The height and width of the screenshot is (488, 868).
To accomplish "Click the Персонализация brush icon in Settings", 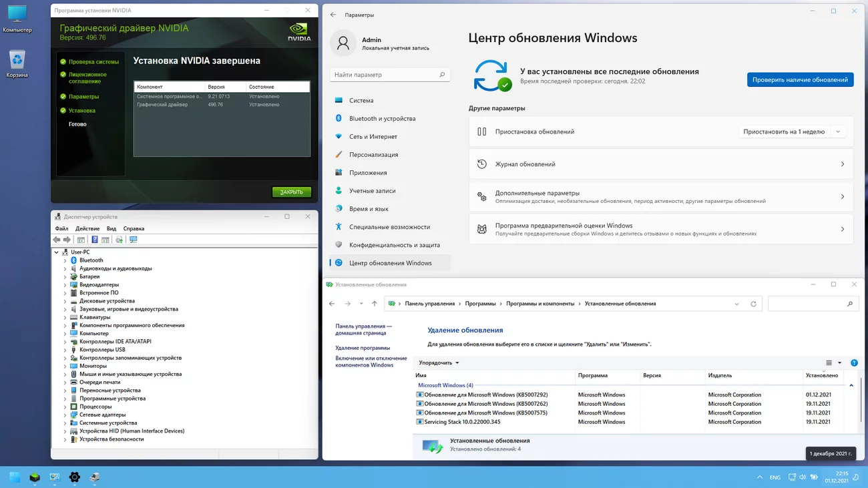I will 339,154.
